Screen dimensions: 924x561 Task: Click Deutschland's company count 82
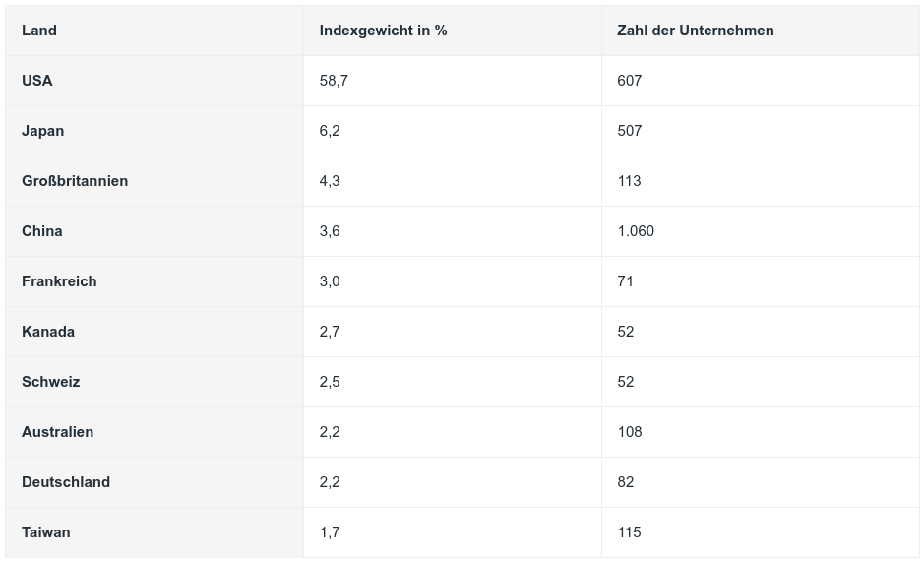coord(626,482)
